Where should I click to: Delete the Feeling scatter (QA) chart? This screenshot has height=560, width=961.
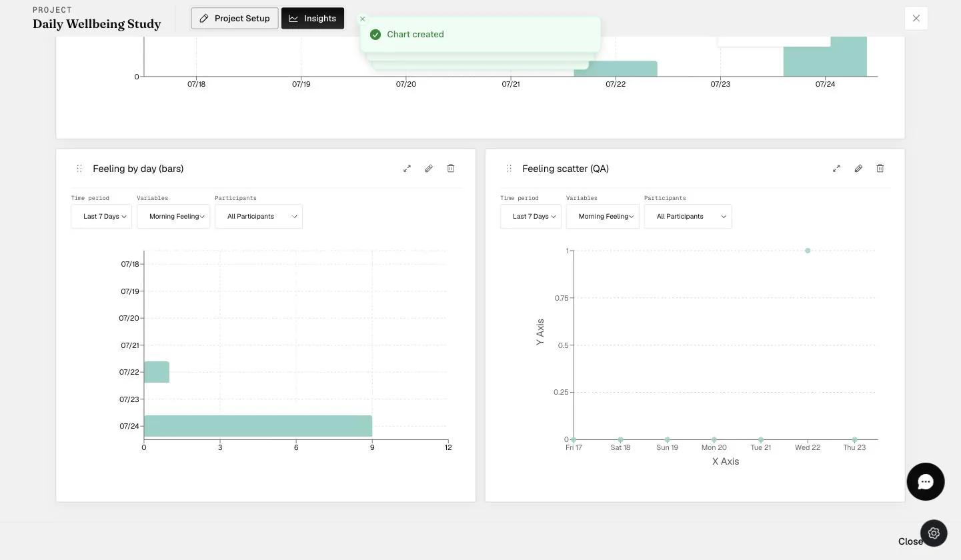pyautogui.click(x=880, y=169)
